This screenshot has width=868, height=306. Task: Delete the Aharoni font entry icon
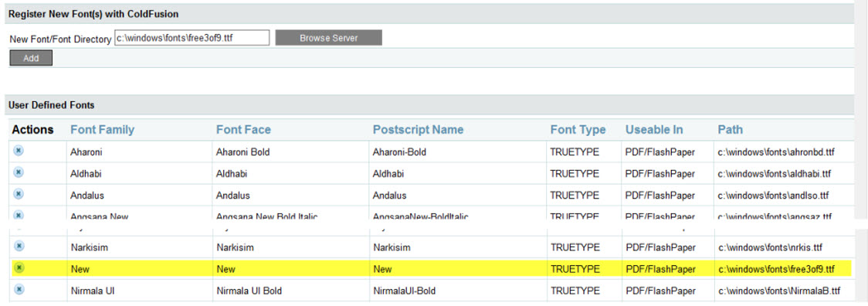(x=19, y=150)
